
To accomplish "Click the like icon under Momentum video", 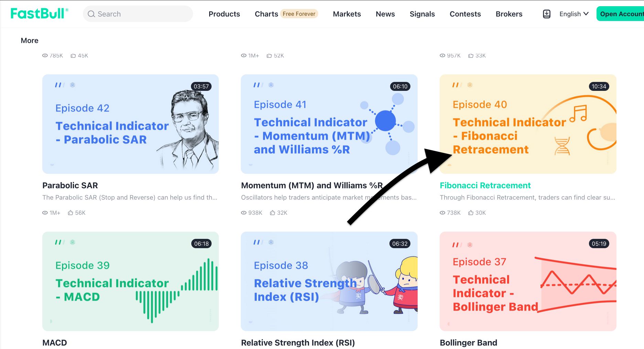I will pyautogui.click(x=272, y=213).
